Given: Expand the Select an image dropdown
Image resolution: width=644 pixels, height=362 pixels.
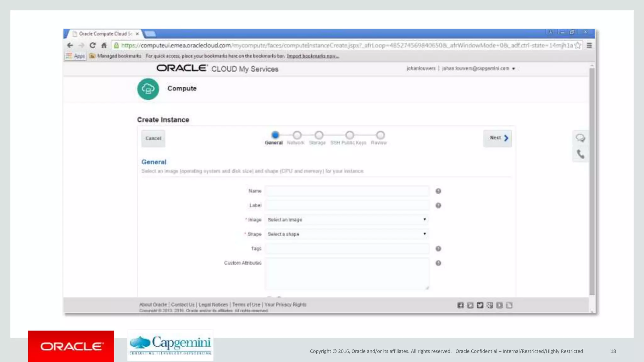Looking at the screenshot, I should coord(347,220).
